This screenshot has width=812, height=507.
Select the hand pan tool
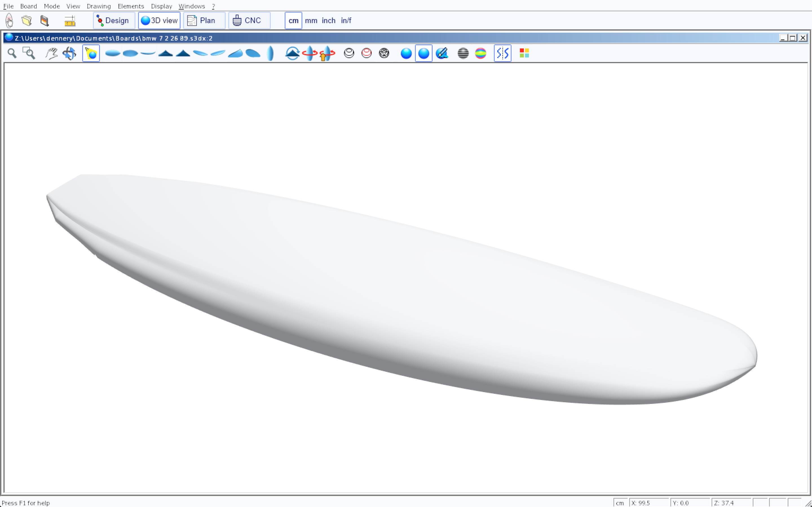click(51, 53)
